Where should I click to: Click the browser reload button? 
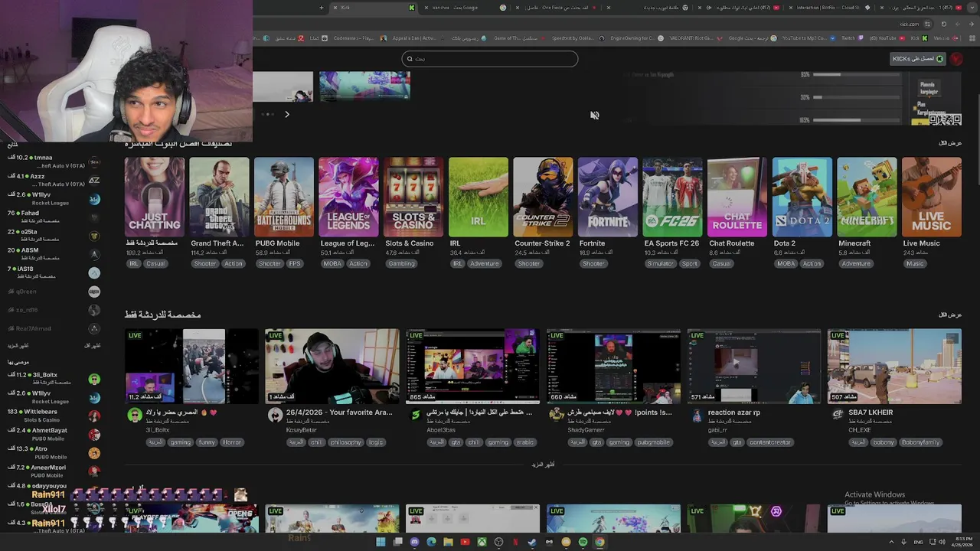[x=944, y=24]
